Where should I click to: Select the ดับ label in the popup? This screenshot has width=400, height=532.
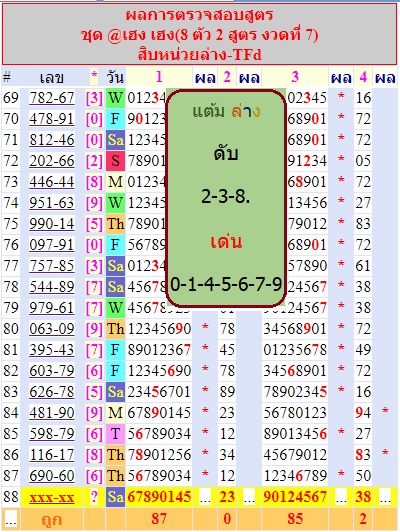226,153
